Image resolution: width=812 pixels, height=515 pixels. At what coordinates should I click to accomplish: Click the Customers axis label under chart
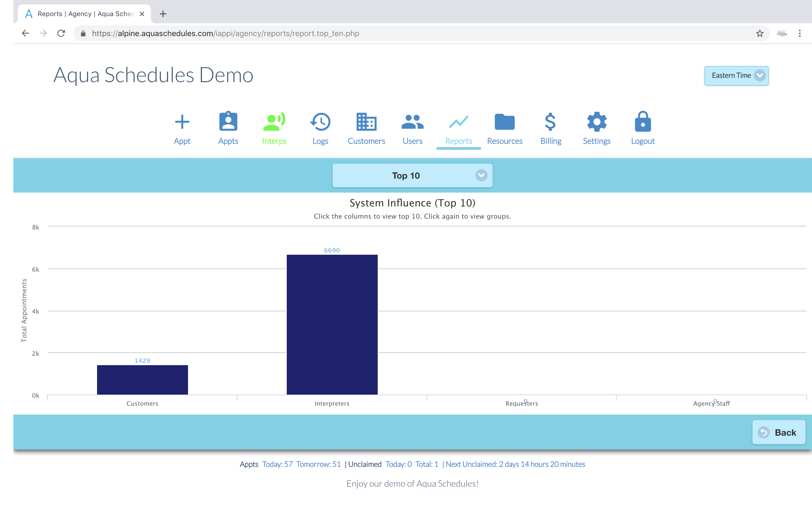pos(142,403)
